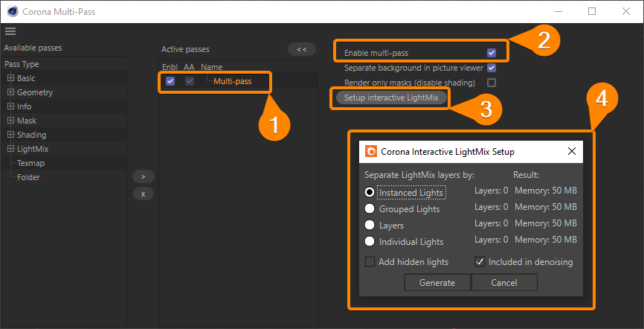Viewport: 644px width, 329px height.
Task: Click the > add pass button
Action: pyautogui.click(x=144, y=176)
